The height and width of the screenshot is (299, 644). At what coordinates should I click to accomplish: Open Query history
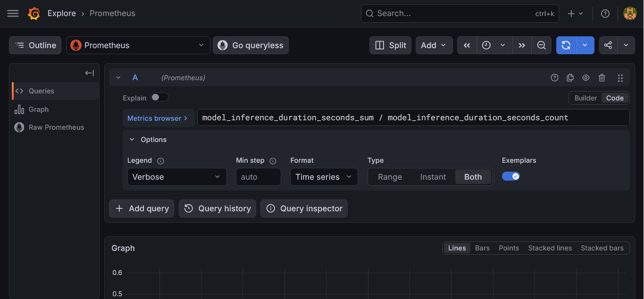click(x=217, y=208)
